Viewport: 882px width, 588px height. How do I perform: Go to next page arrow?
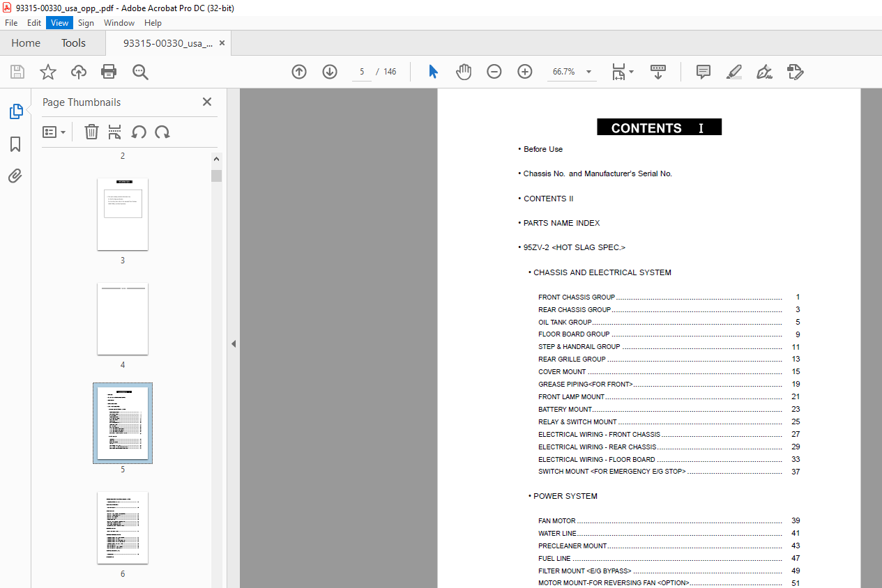330,72
